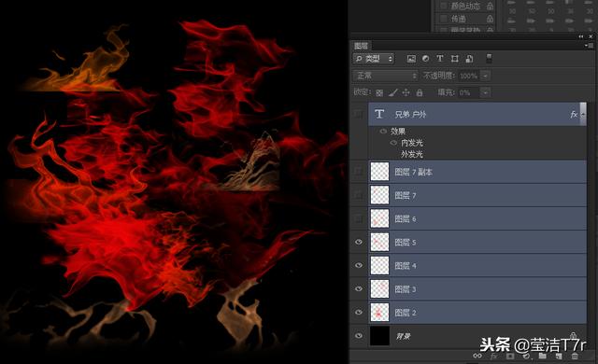Click lock position move icon
Screen dimensions: 598x364
click(406, 92)
